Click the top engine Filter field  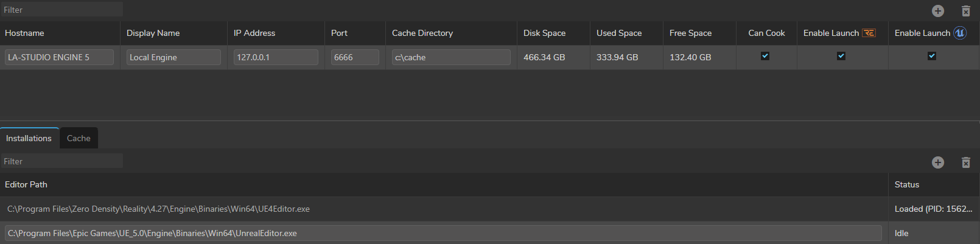[x=61, y=10]
